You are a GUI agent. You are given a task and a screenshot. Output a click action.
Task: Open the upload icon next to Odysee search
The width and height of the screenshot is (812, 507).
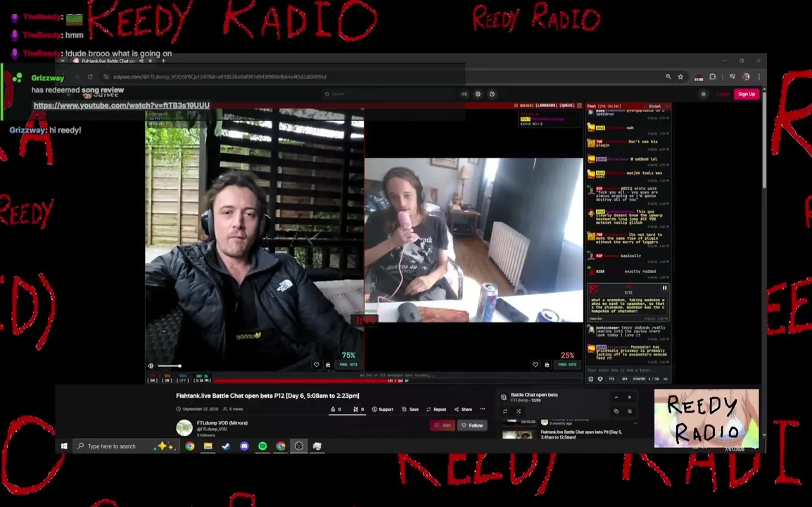point(464,94)
